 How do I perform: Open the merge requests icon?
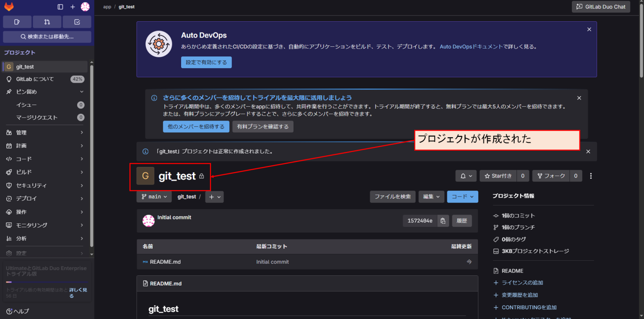[x=47, y=21]
